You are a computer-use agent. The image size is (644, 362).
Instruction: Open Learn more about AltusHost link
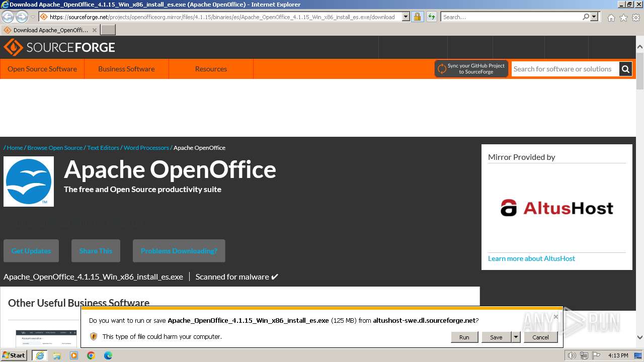tap(531, 258)
